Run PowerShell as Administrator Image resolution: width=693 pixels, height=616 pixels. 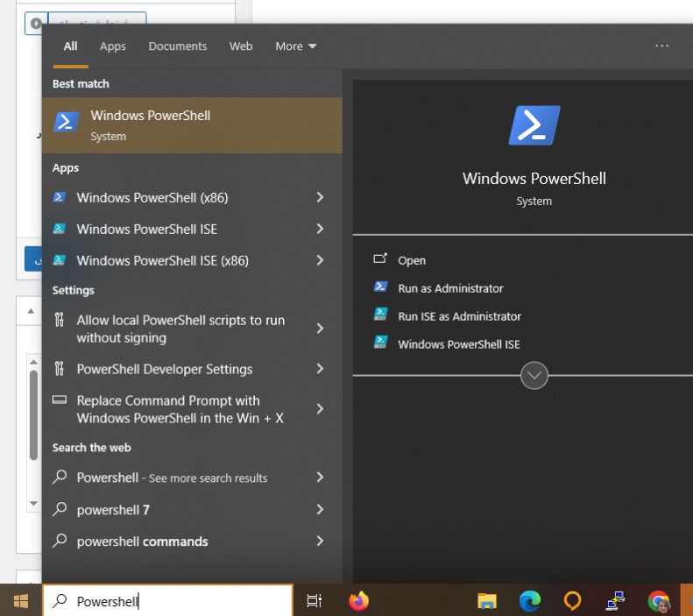tap(450, 288)
